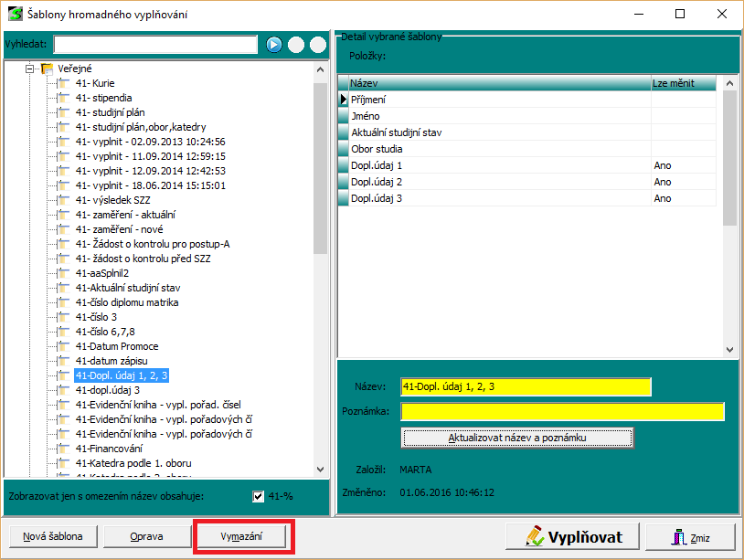Select template 41- výsledek SZZ
The width and height of the screenshot is (744, 560).
(113, 200)
